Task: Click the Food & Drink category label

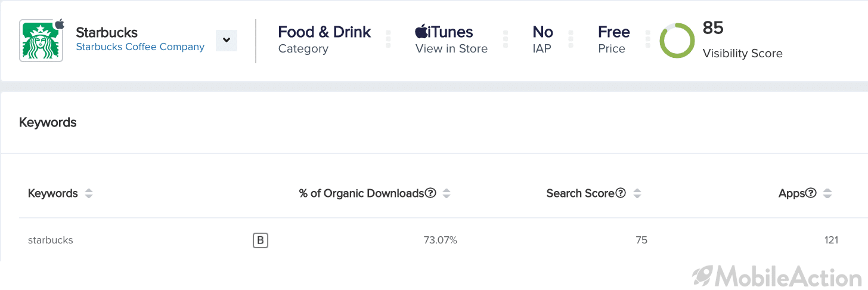Action: pos(324,32)
